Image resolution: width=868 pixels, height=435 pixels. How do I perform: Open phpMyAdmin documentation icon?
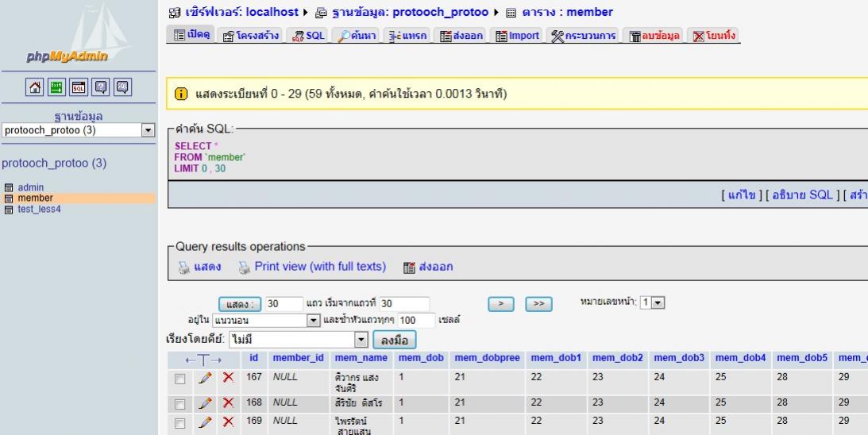[x=101, y=87]
